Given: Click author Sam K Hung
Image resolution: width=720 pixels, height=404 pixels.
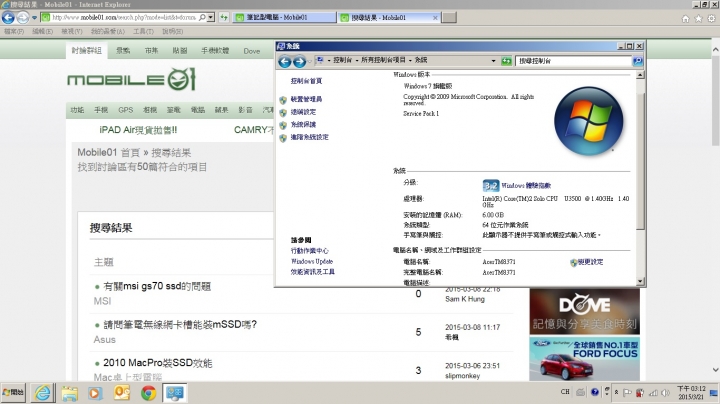Looking at the screenshot, I should 465,299.
